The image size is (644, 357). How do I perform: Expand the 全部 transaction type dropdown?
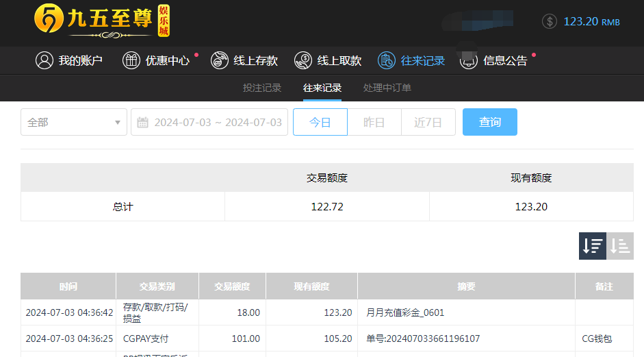(x=74, y=122)
